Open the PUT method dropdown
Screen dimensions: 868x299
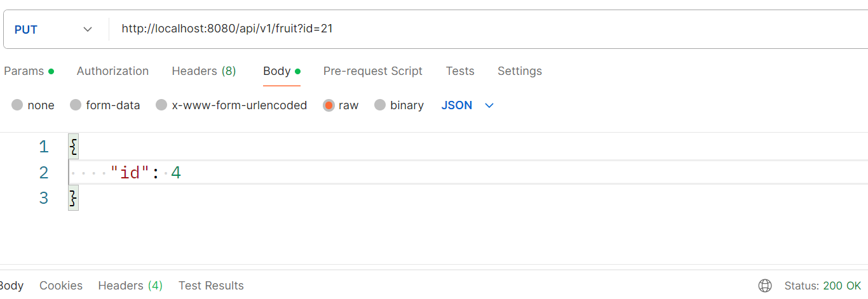click(54, 29)
